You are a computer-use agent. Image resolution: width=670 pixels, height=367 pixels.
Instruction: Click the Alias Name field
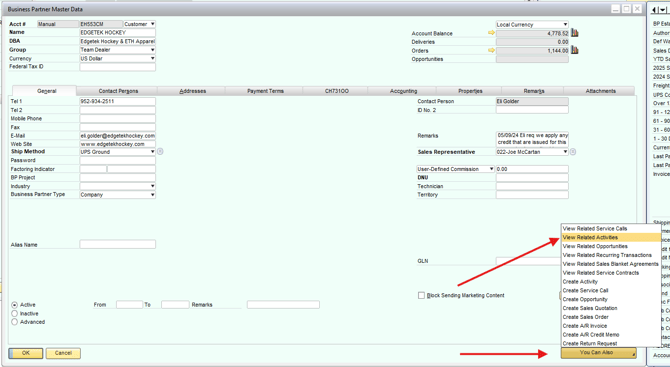point(118,245)
